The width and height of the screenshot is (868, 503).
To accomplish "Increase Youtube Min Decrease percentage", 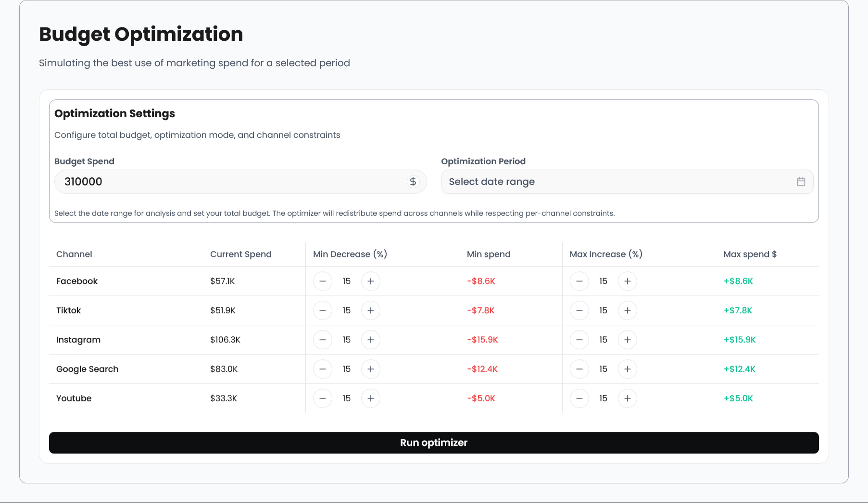I will [x=370, y=398].
